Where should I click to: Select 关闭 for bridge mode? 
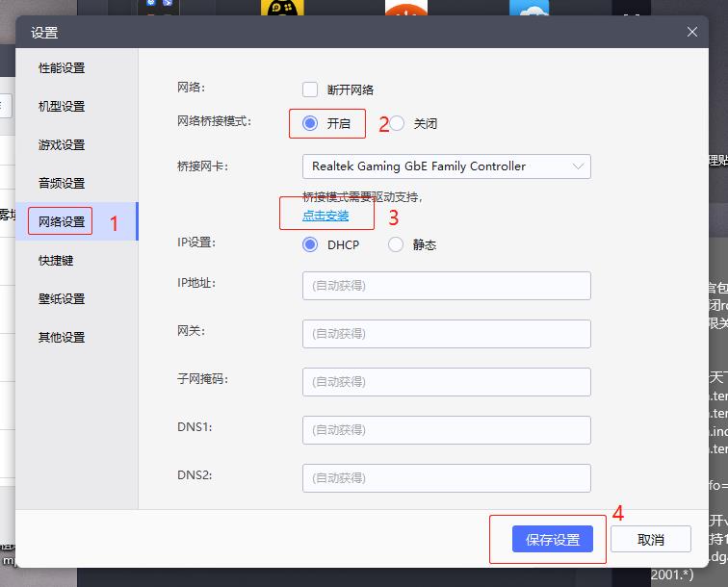pyautogui.click(x=397, y=123)
